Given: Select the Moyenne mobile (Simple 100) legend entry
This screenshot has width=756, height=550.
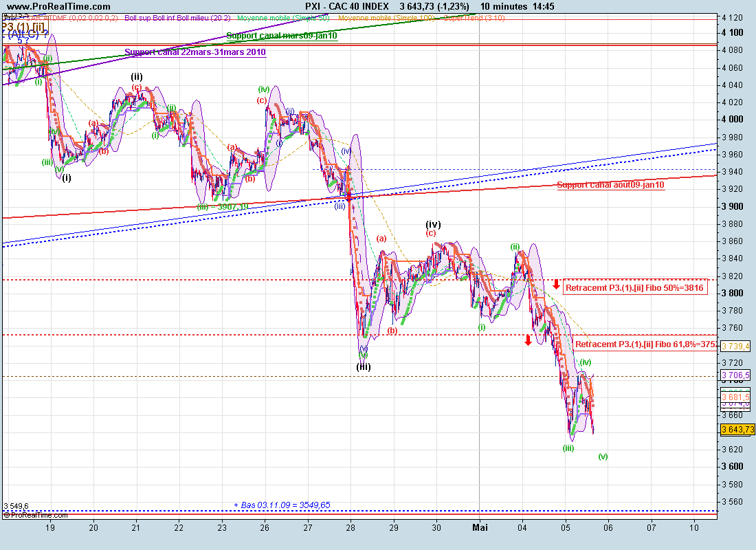Looking at the screenshot, I should [386, 18].
